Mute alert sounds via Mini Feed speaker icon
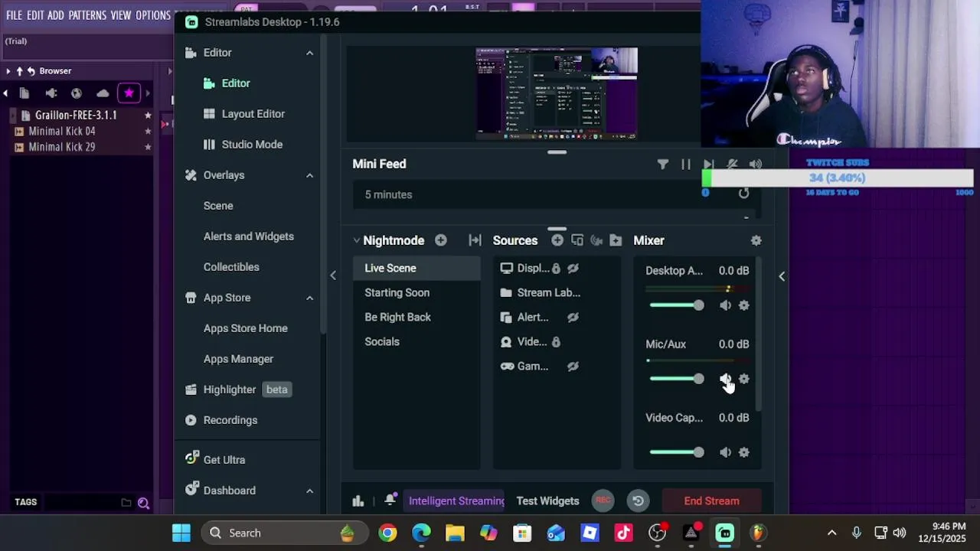 click(756, 164)
